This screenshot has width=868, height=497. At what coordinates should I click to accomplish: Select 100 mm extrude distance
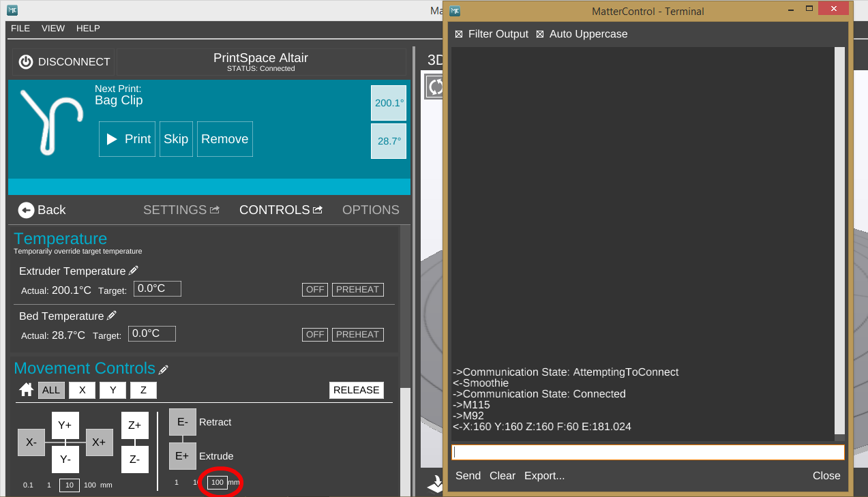(217, 482)
